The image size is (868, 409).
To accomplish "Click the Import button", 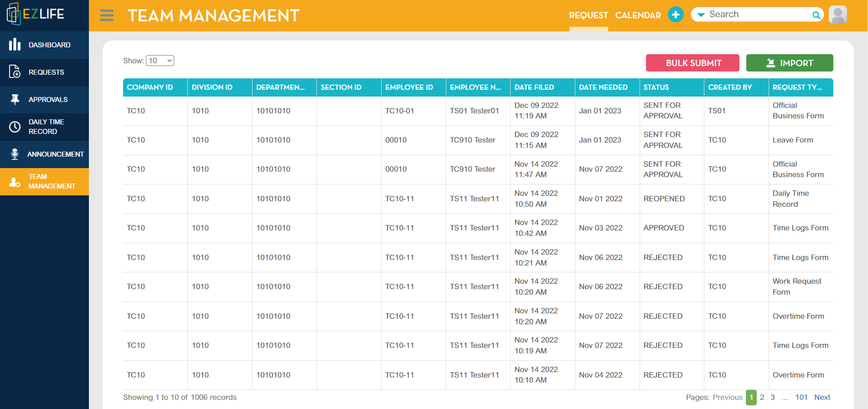I will click(x=790, y=63).
